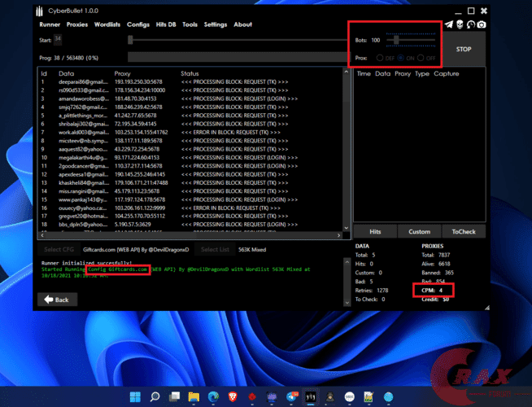Open Task View from the taskbar
The width and height of the screenshot is (532, 407).
coord(174,396)
